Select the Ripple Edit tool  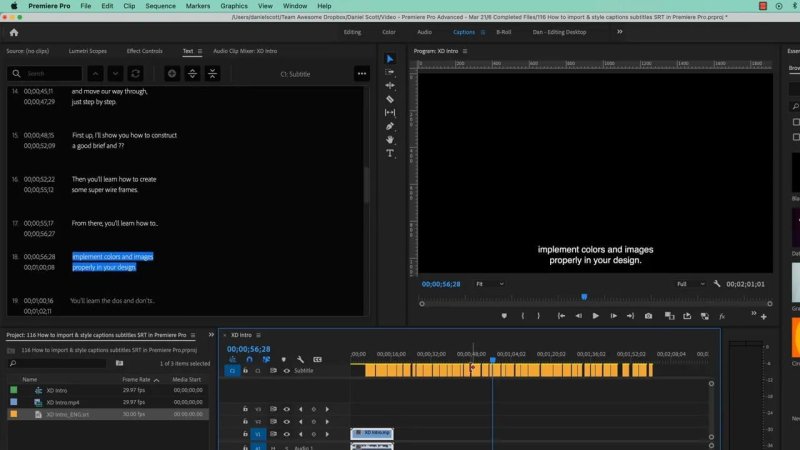click(x=390, y=86)
